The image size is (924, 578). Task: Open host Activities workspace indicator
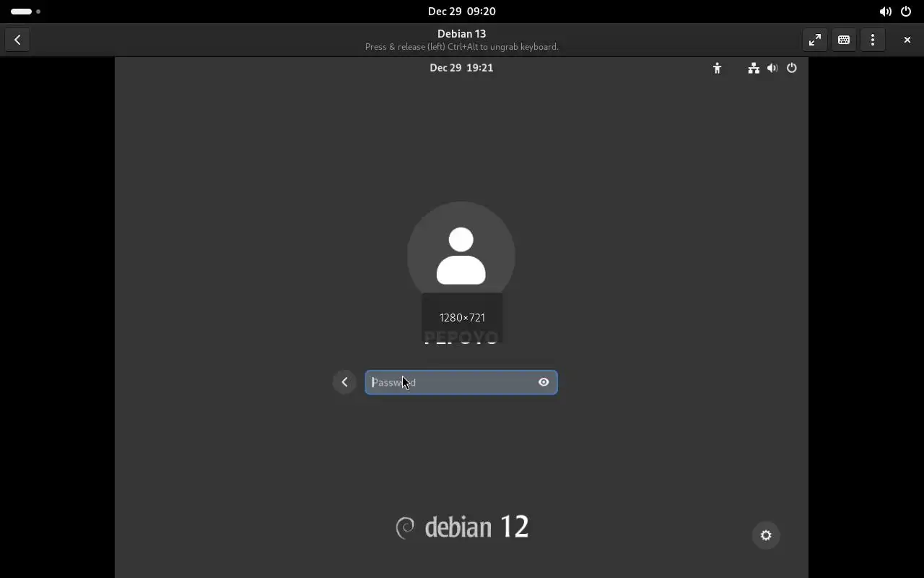[25, 11]
